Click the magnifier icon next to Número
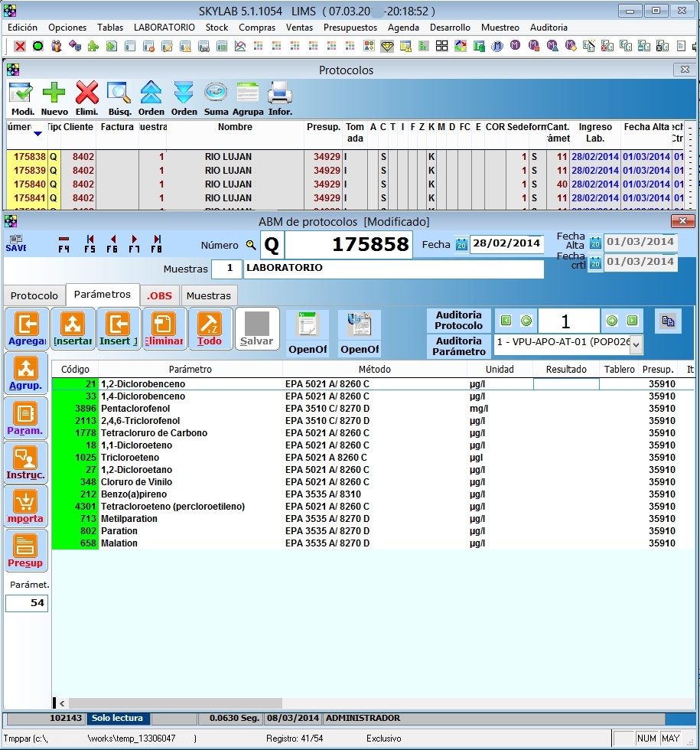 click(x=251, y=246)
